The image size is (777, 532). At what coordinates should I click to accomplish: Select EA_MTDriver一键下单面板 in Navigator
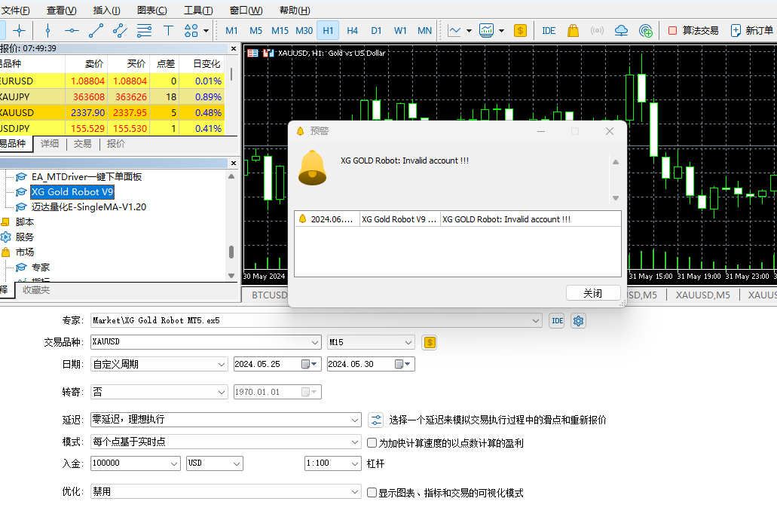pos(86,177)
